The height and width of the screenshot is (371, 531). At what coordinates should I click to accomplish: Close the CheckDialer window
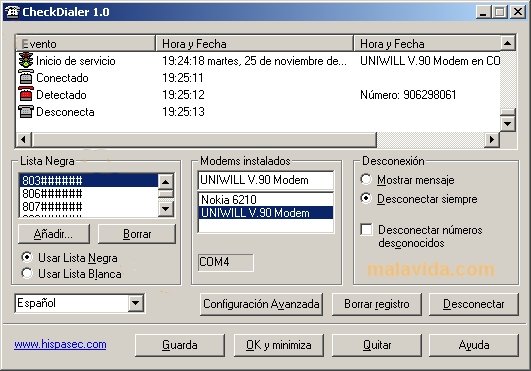click(518, 12)
